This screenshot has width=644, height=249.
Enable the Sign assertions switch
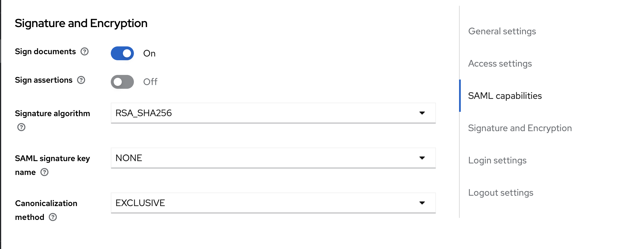point(122,82)
